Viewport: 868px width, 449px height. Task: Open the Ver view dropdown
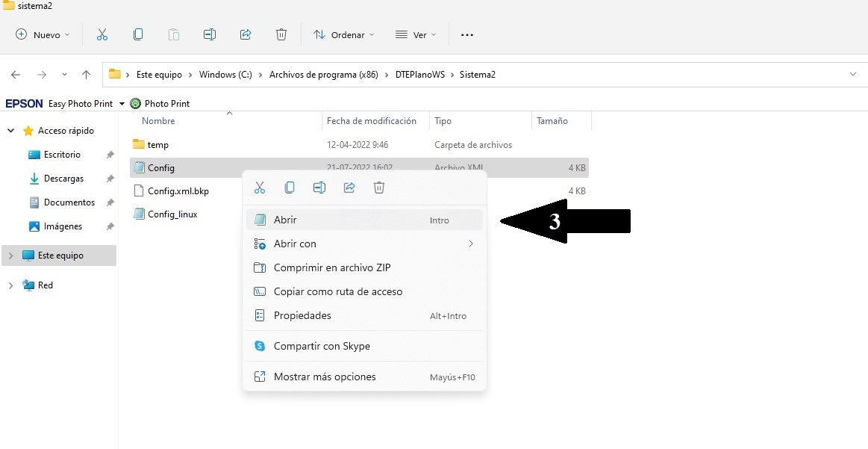click(416, 34)
